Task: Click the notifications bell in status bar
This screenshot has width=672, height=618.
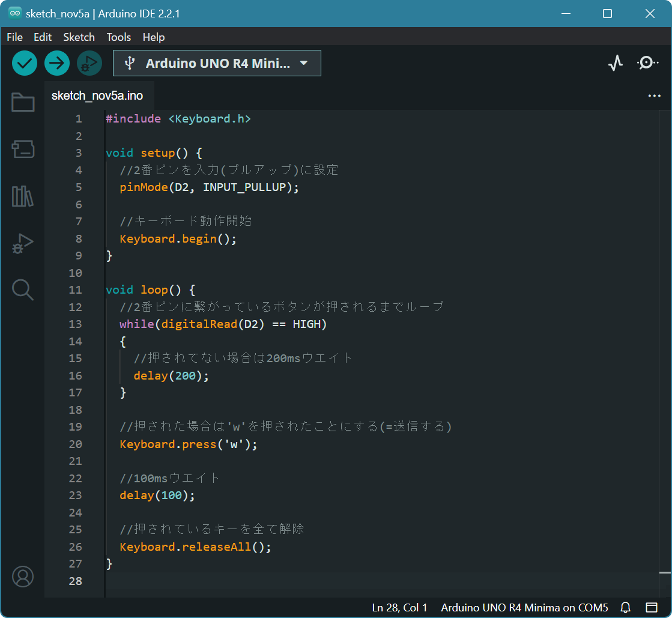Action: pos(625,607)
